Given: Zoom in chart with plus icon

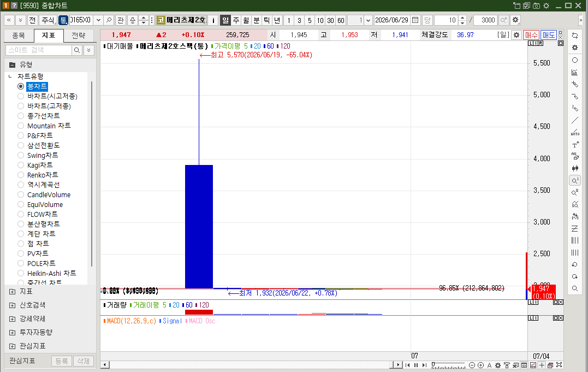Looking at the screenshot, I should click(481, 365).
